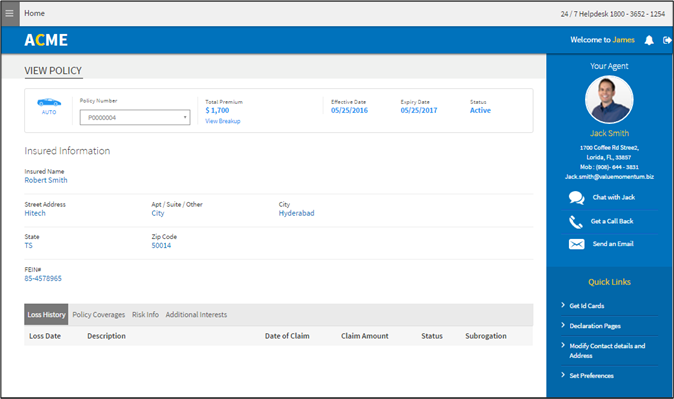
Task: Click the chat bubbles icon
Action: pyautogui.click(x=576, y=197)
